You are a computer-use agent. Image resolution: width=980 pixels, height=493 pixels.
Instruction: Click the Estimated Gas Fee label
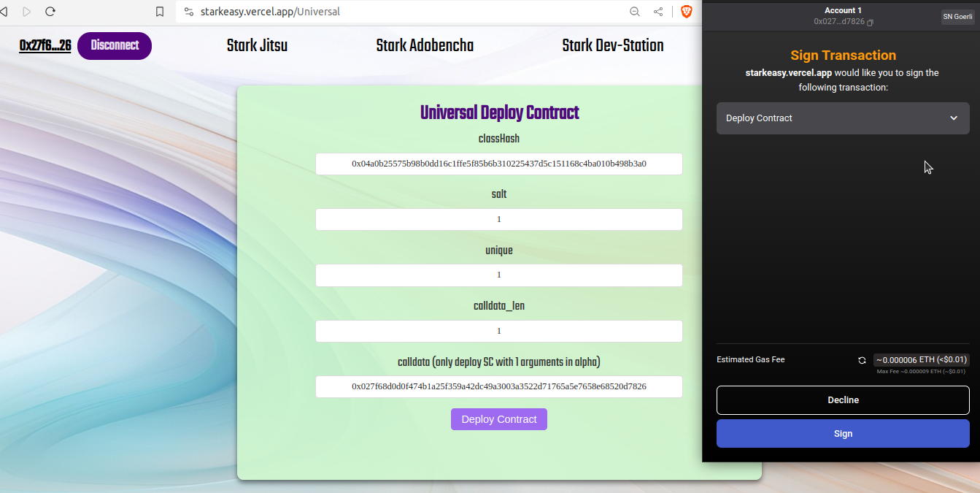click(x=751, y=359)
